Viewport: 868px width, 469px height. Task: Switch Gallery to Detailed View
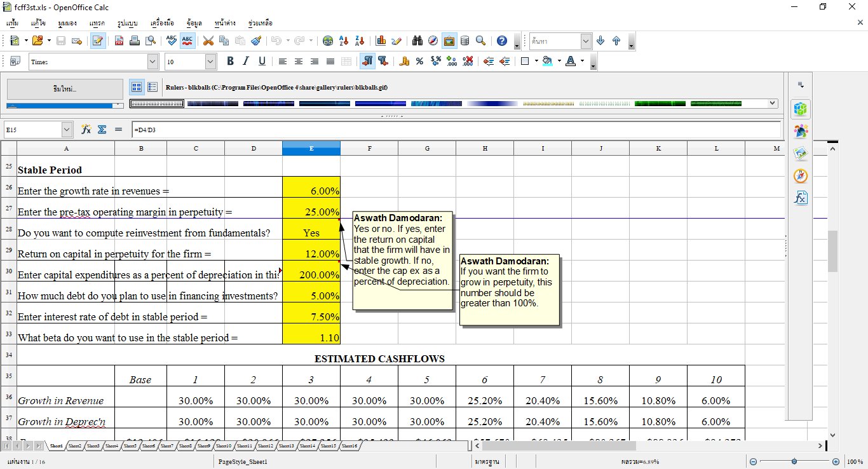click(x=153, y=87)
